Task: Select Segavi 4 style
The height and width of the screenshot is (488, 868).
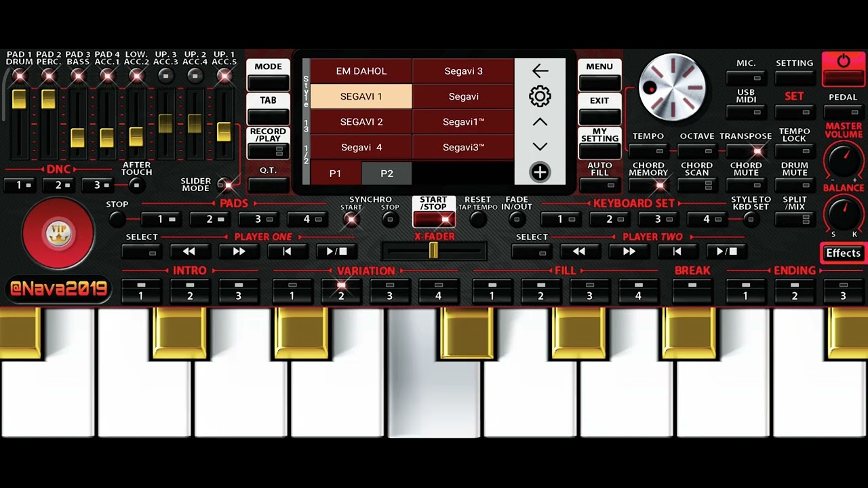Action: tap(361, 147)
